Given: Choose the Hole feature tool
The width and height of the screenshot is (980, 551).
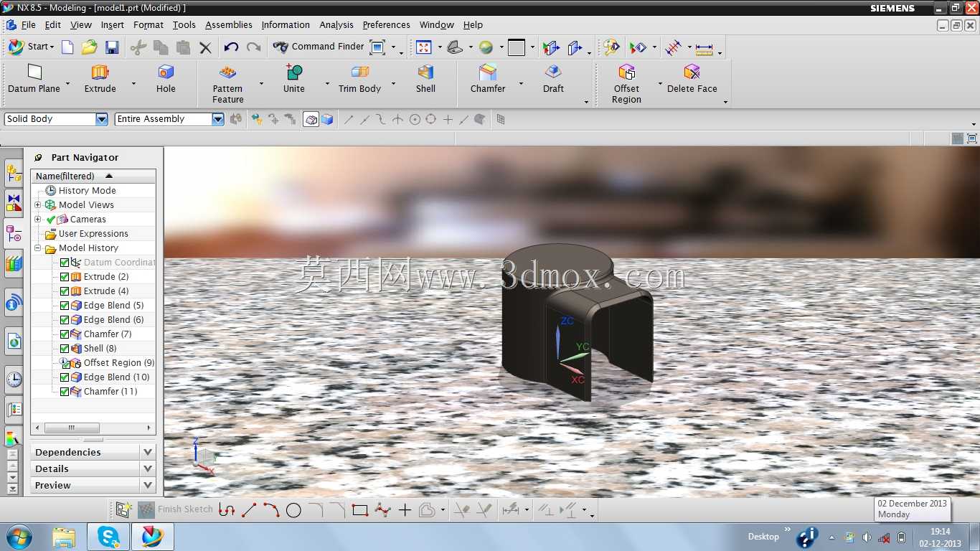Looking at the screenshot, I should (x=166, y=79).
